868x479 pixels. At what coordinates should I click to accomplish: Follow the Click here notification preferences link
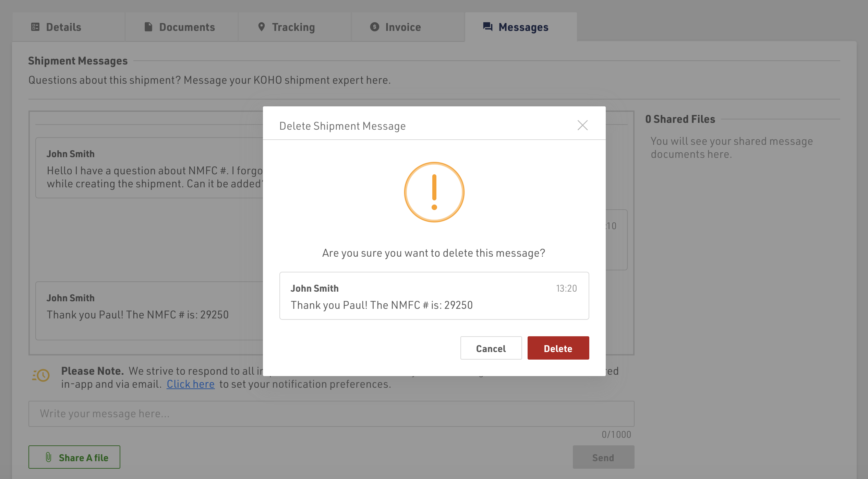coord(190,384)
